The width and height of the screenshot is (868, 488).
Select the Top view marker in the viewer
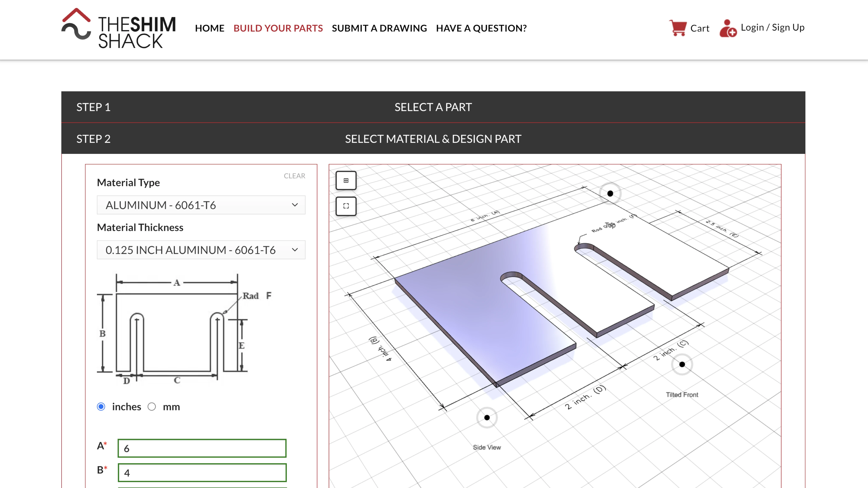point(610,194)
